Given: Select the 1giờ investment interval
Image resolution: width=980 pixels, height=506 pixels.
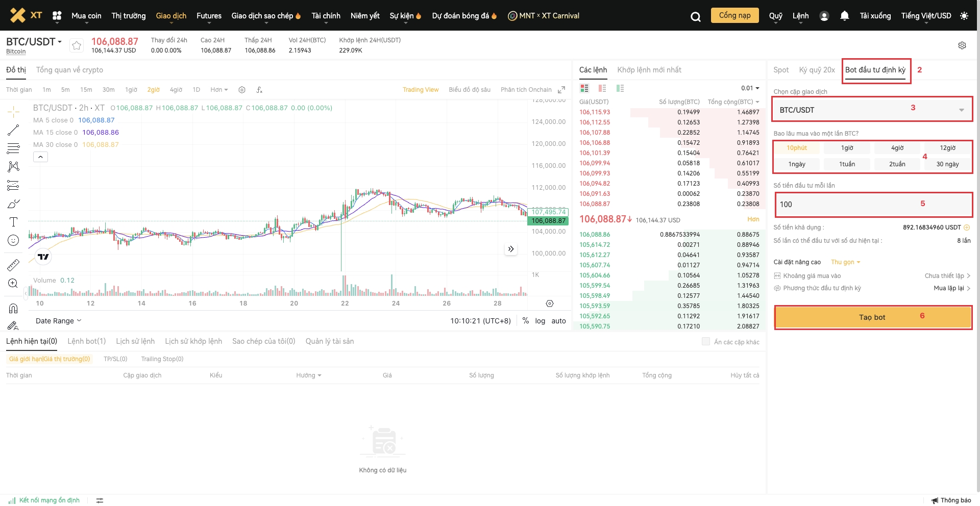Looking at the screenshot, I should [x=847, y=148].
